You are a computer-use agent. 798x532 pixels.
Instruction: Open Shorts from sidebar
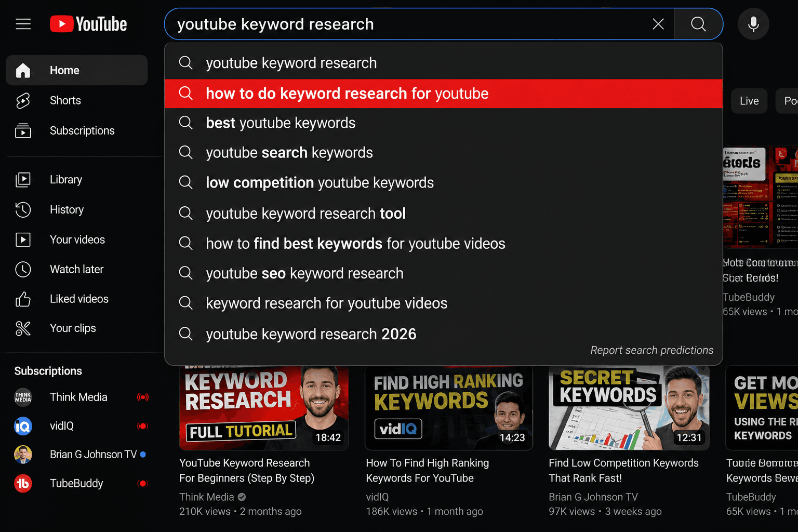(x=77, y=100)
